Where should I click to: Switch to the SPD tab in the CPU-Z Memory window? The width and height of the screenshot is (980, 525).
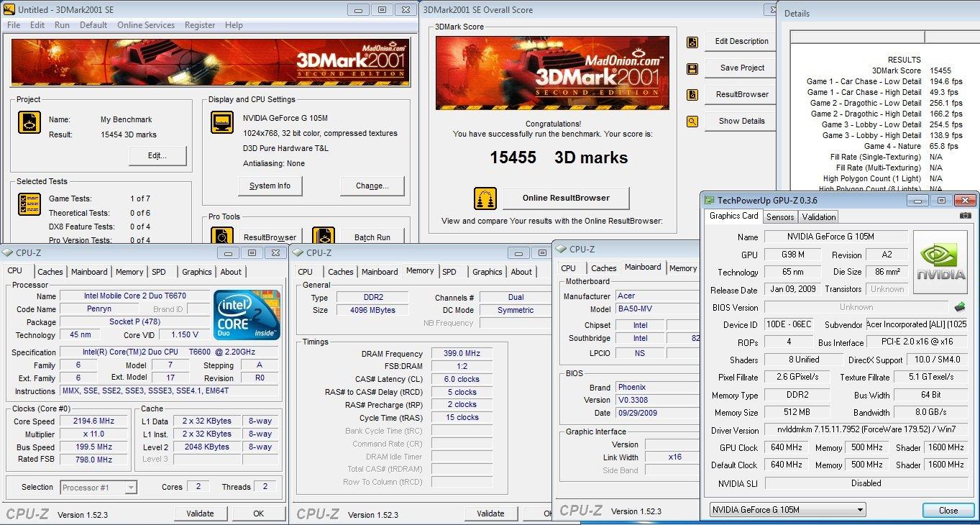point(449,272)
